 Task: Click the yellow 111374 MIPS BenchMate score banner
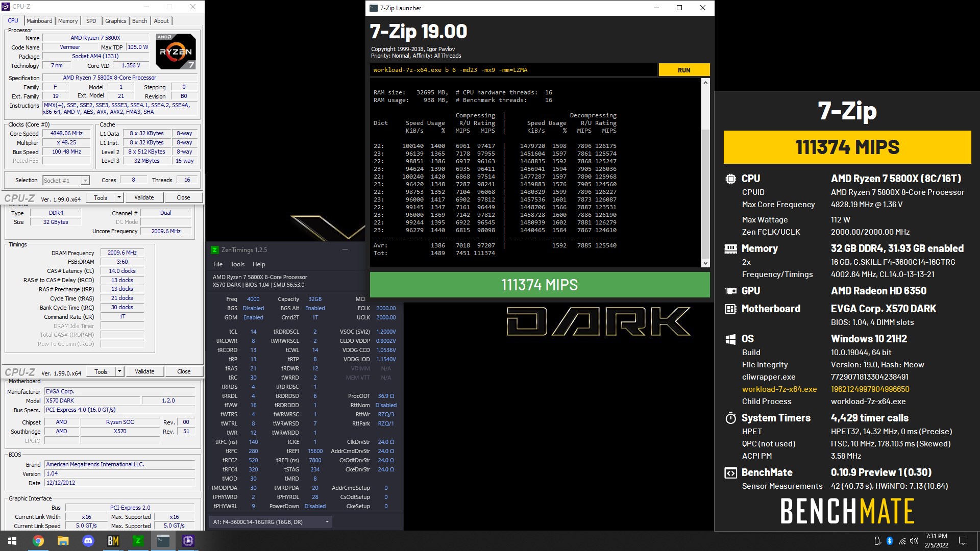click(x=847, y=147)
